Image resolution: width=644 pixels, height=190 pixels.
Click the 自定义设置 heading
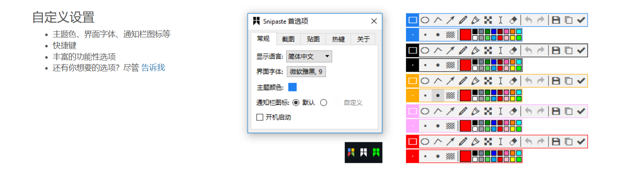64,17
